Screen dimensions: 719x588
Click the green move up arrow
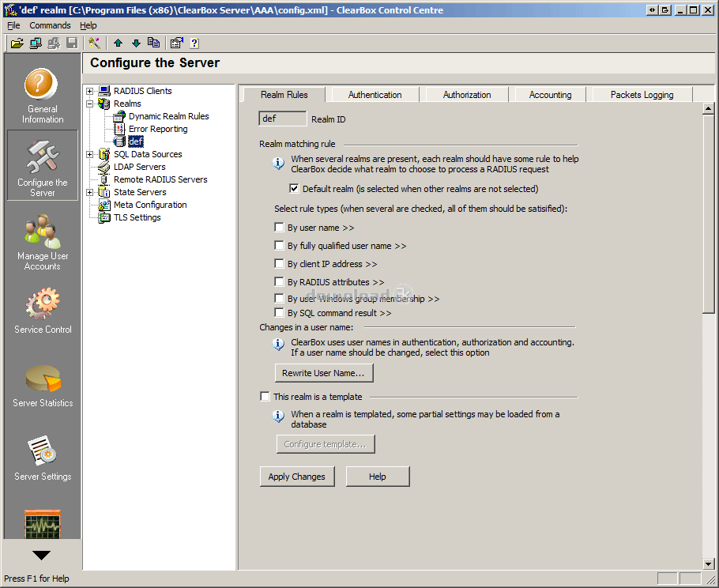(118, 43)
